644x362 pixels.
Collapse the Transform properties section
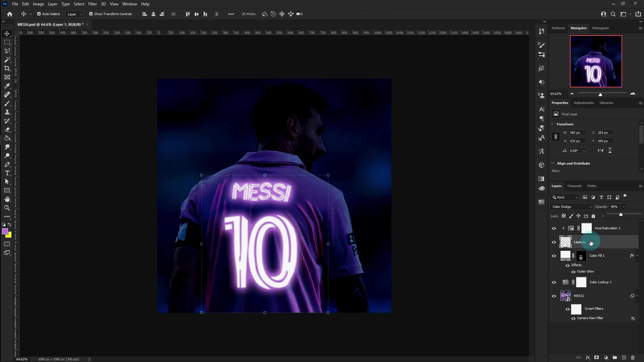[553, 124]
